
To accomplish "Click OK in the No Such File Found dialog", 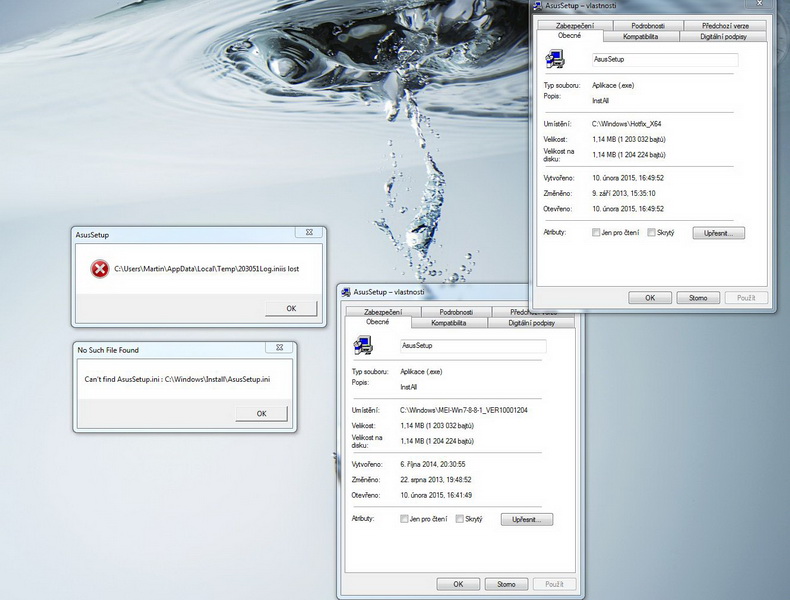I will (x=261, y=414).
